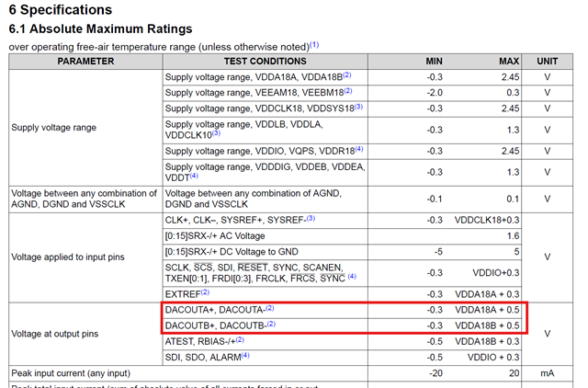Viewport: 588px width, 388px height.
Task: Follow footnote (3) next to VDDSYS18
Action: coord(358,107)
